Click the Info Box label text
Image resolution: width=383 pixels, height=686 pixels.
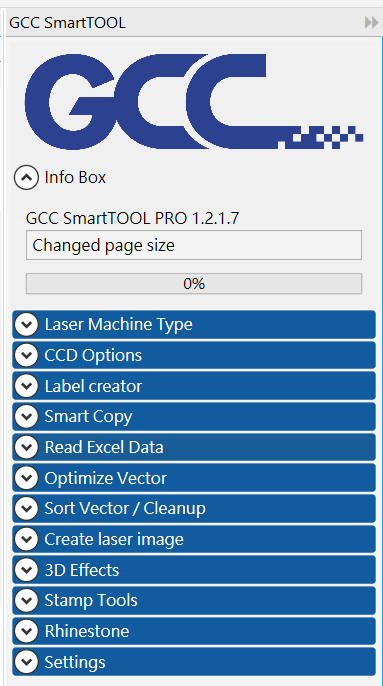[x=75, y=177]
